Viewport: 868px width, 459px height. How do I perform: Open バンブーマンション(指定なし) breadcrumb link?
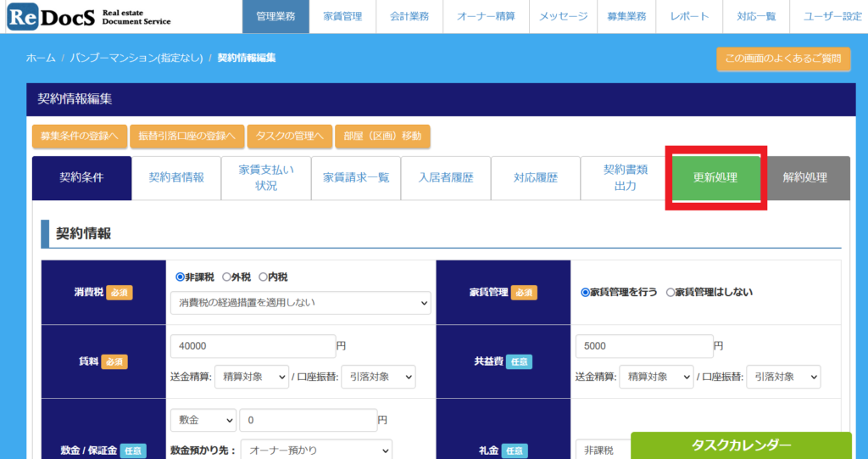pos(136,58)
